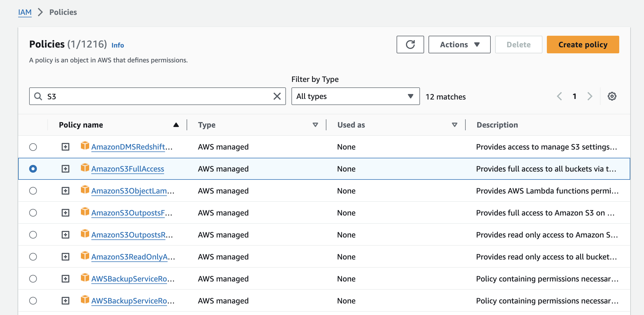644x315 pixels.
Task: Select the AmazonS3ObjectLam policy radio button
Action: pos(33,191)
